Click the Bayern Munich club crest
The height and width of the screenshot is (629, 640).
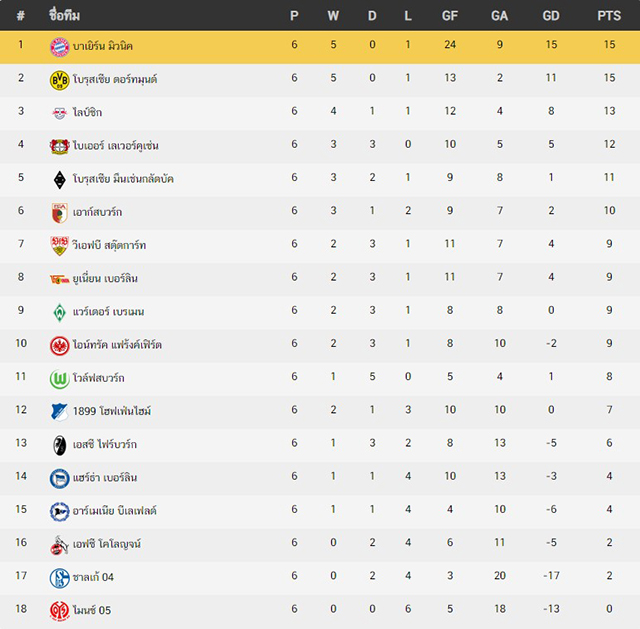point(60,47)
